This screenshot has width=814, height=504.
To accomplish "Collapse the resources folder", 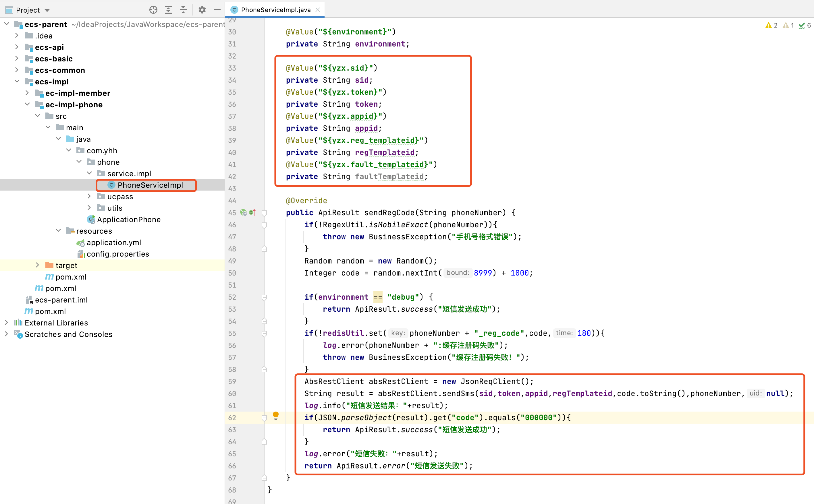I will point(58,231).
